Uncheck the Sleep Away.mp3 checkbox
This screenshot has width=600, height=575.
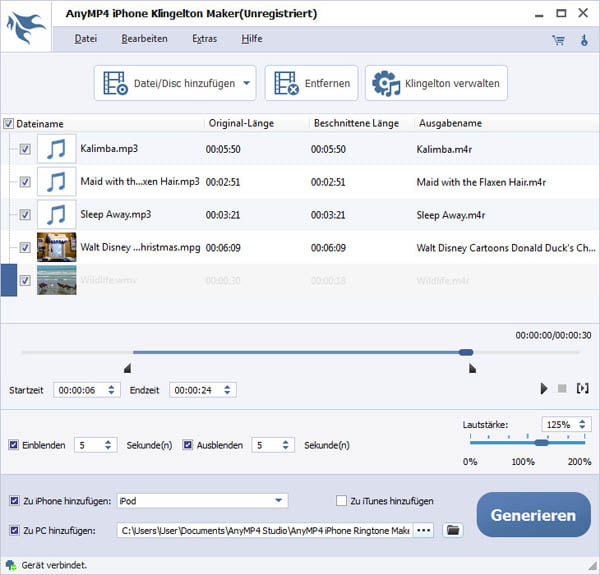[25, 215]
